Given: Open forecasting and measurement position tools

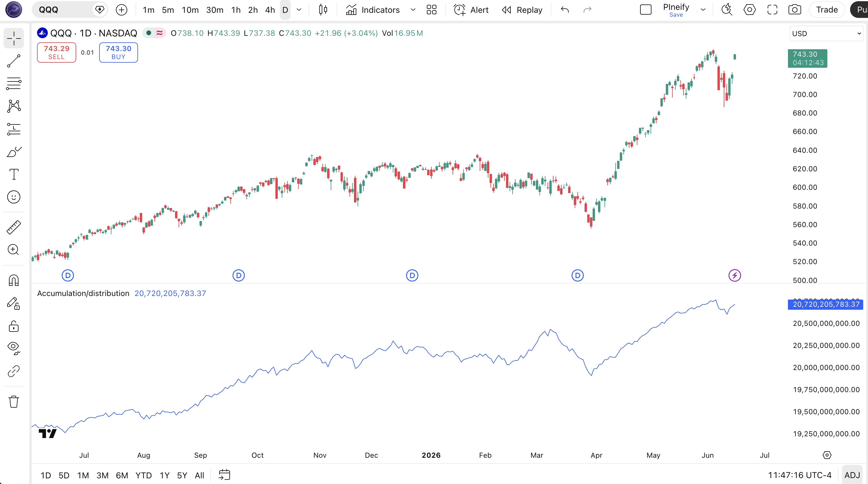Looking at the screenshot, I should tap(14, 129).
